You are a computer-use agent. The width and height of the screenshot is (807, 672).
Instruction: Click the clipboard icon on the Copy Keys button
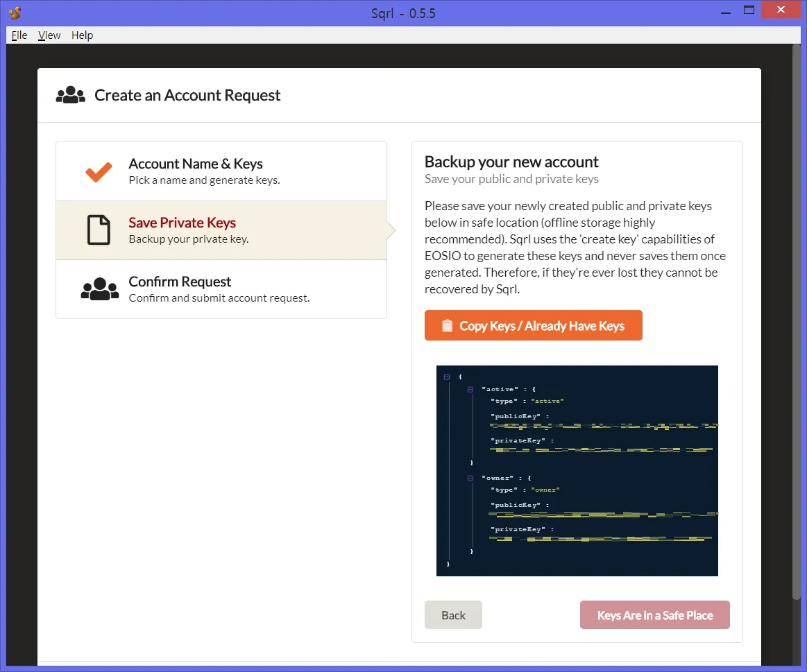pyautogui.click(x=448, y=326)
